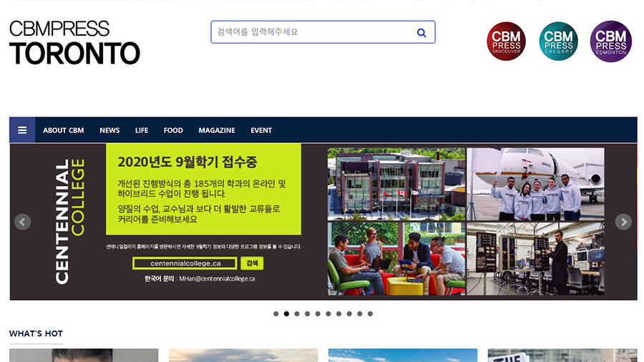The image size is (644, 362).
Task: Open the CBM Press Edmonton badge
Action: (610, 41)
